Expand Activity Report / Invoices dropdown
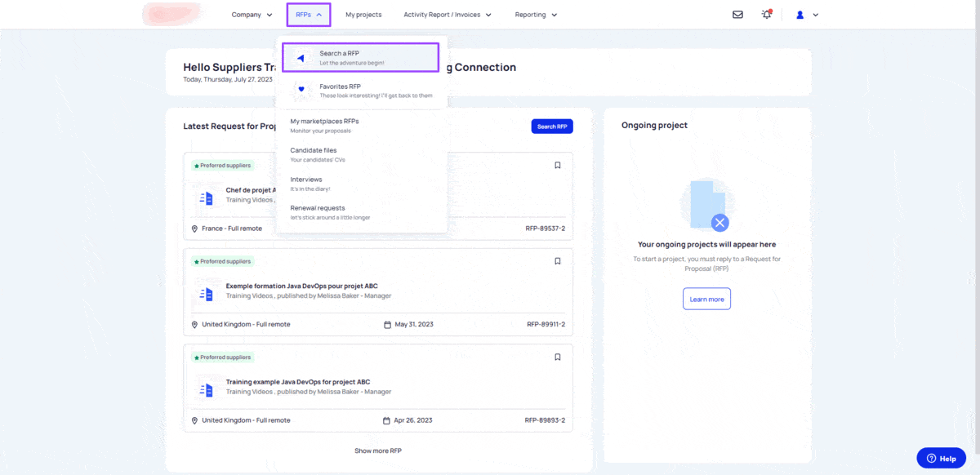Viewport: 980px width, 475px height. (x=448, y=15)
